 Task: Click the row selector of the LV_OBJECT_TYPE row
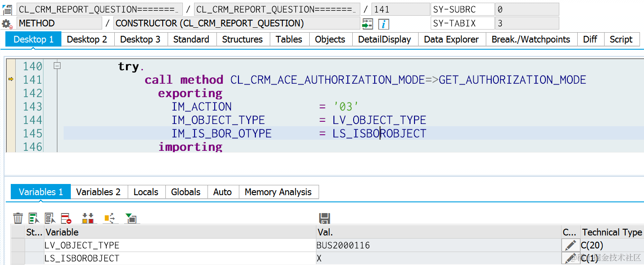(x=18, y=245)
